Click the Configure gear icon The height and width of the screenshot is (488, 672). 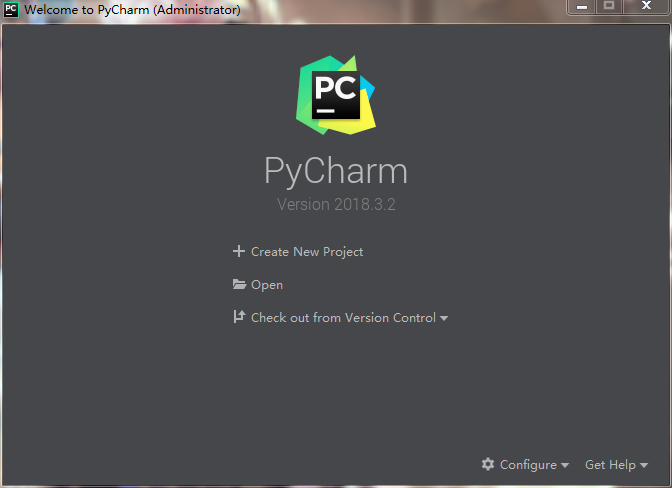click(488, 464)
